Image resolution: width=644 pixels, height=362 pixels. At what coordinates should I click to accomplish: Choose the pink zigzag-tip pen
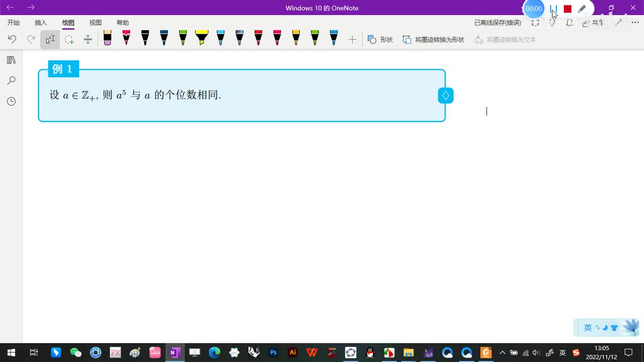pos(126,38)
